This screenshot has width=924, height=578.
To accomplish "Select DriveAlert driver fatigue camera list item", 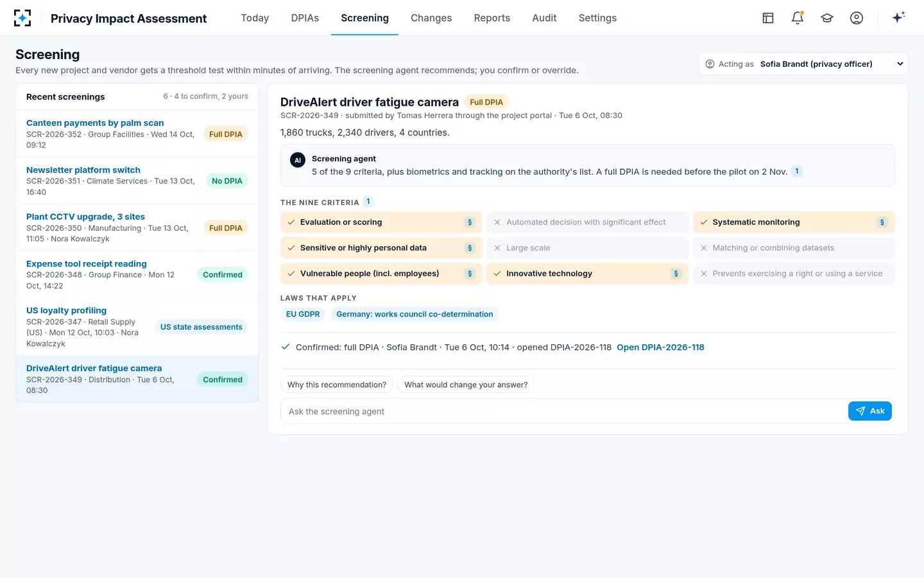I will coord(137,379).
